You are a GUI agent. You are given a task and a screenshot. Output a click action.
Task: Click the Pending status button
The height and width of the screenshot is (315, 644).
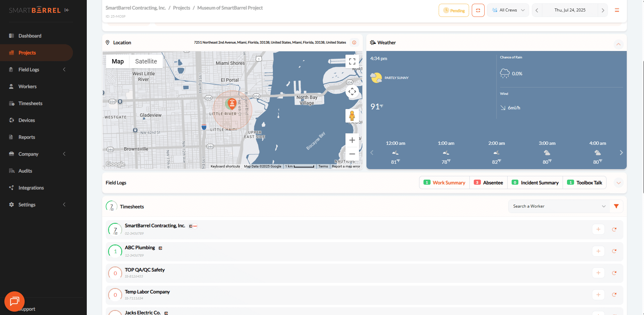454,10
